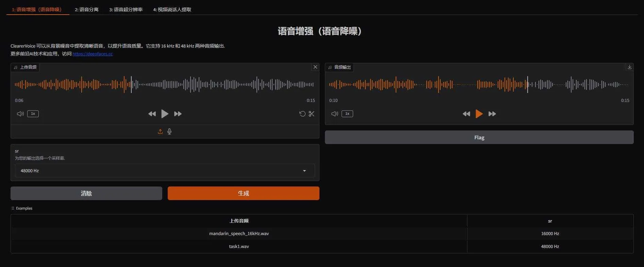Select the 16000 Hz example cell

pos(550,234)
